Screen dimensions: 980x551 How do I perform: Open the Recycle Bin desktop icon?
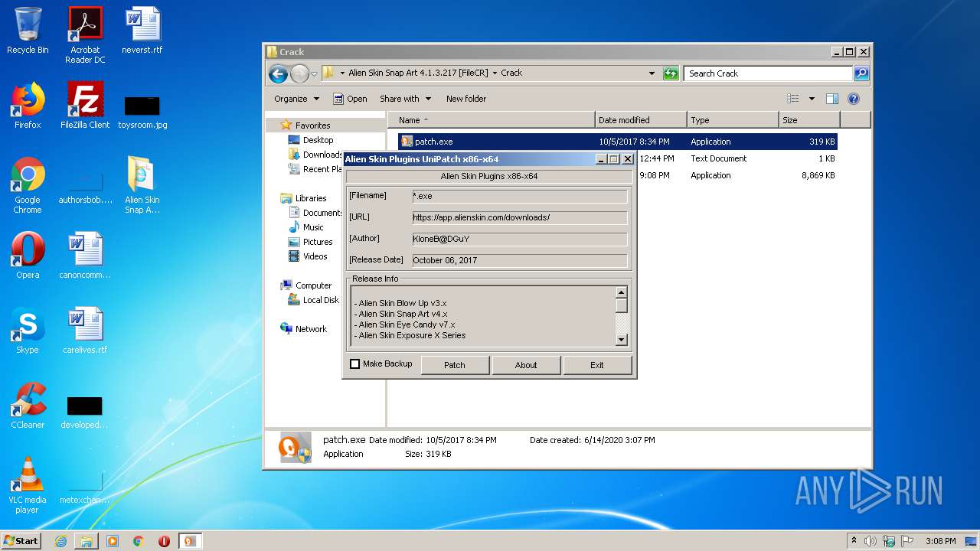[x=28, y=31]
